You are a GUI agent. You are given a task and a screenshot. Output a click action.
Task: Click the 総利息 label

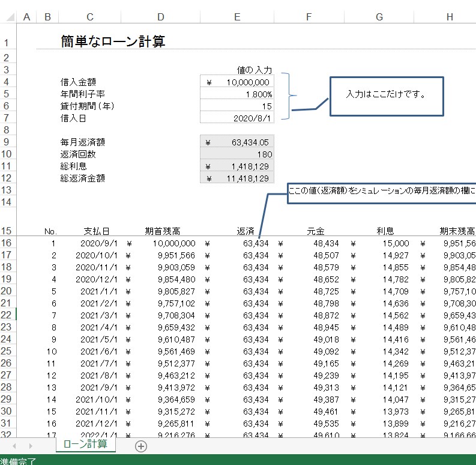click(x=73, y=166)
